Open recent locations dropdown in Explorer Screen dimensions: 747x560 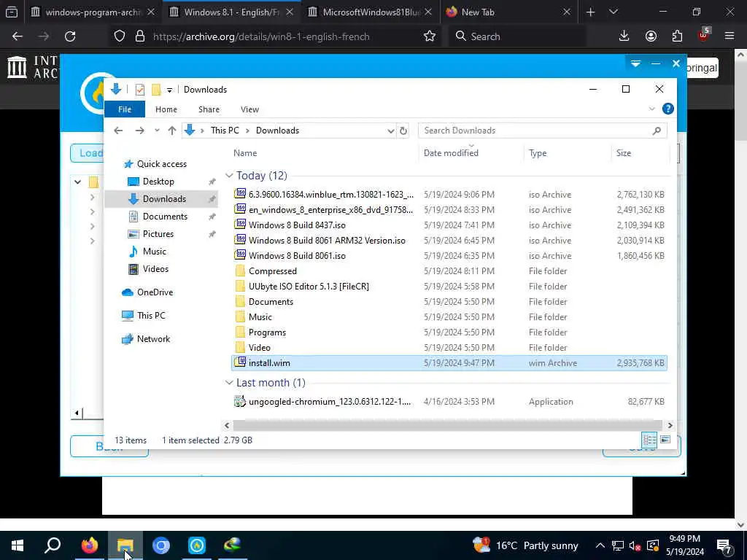coord(157,131)
